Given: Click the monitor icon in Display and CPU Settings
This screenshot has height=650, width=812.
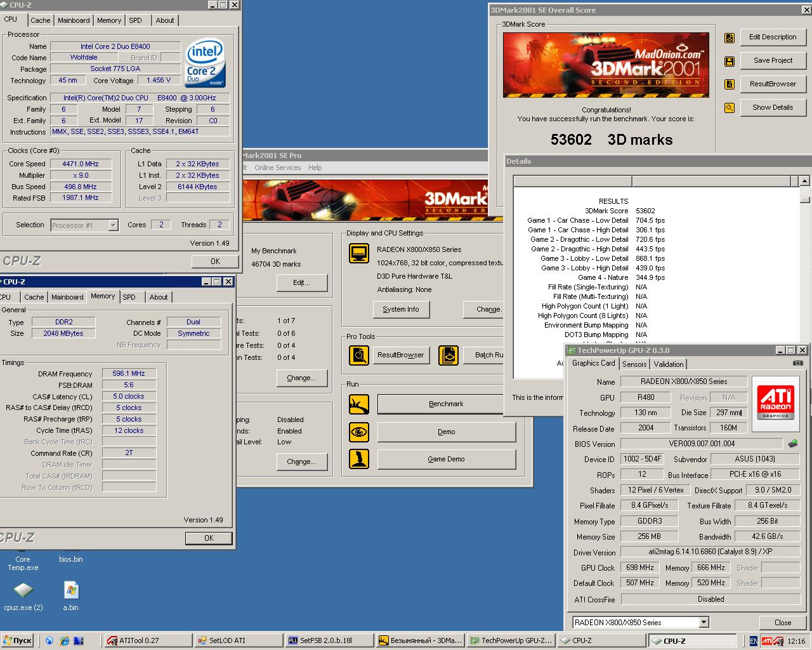Looking at the screenshot, I should [359, 253].
